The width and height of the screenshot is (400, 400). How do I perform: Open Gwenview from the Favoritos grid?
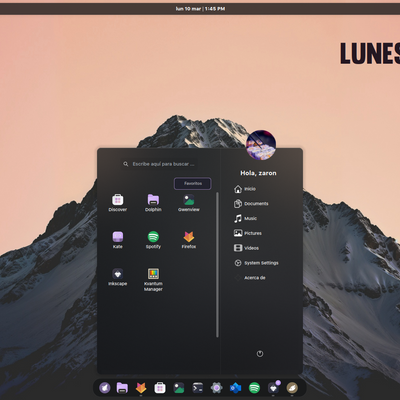[x=189, y=203]
